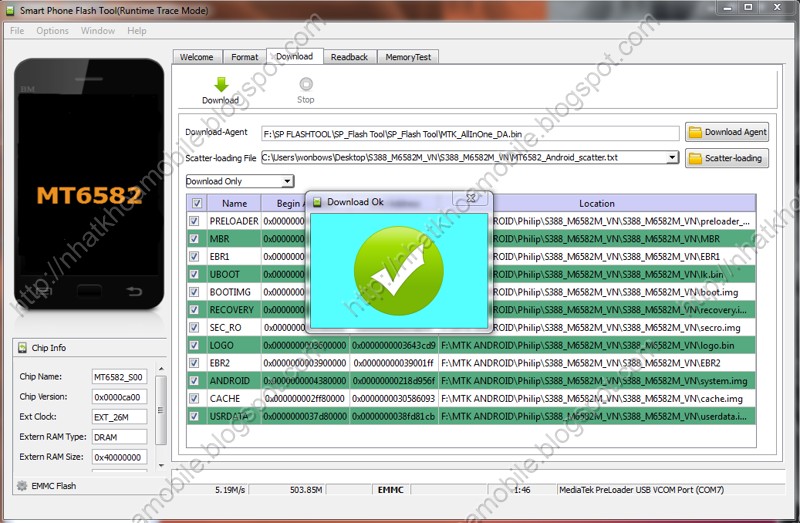Uncheck the EBR1 row checkbox
The width and height of the screenshot is (800, 523).
(x=194, y=256)
